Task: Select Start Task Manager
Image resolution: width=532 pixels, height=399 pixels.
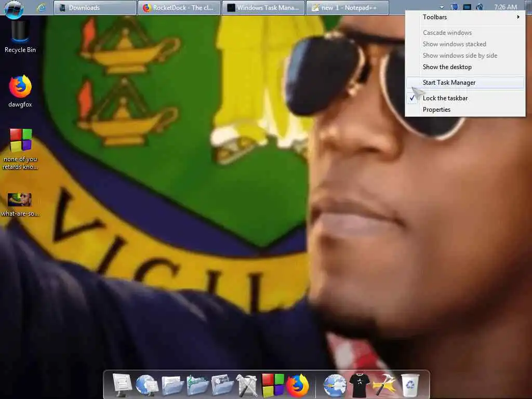Action: coord(465,83)
